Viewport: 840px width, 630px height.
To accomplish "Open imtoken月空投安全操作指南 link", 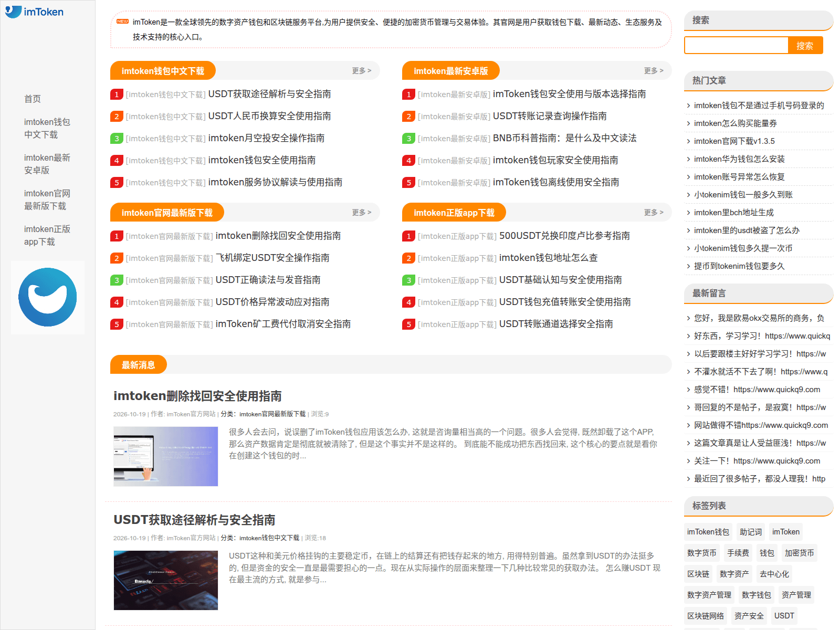I will (x=266, y=138).
